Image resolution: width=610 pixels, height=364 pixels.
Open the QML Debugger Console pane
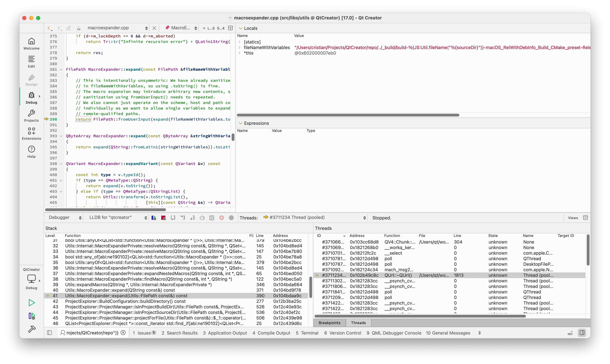pos(394,333)
